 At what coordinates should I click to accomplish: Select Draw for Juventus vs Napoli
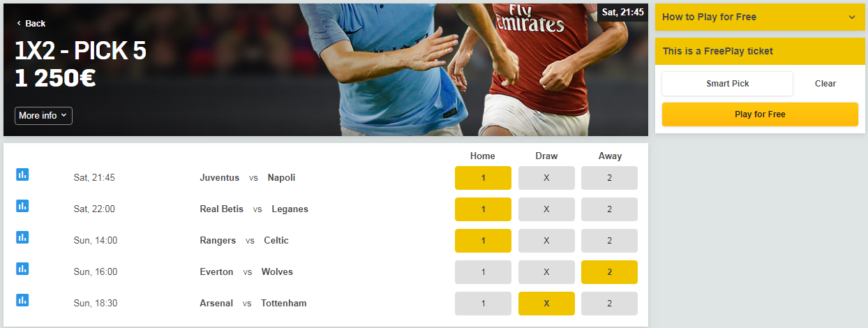[546, 178]
